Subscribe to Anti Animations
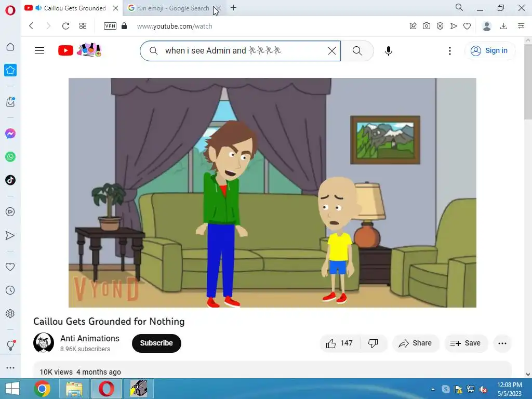Viewport: 532px width, 399px height. 156,343
